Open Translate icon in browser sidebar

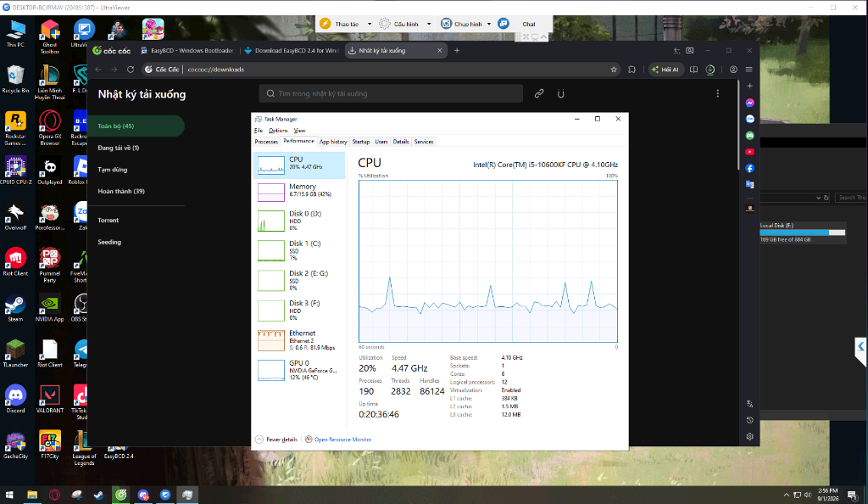(x=749, y=184)
